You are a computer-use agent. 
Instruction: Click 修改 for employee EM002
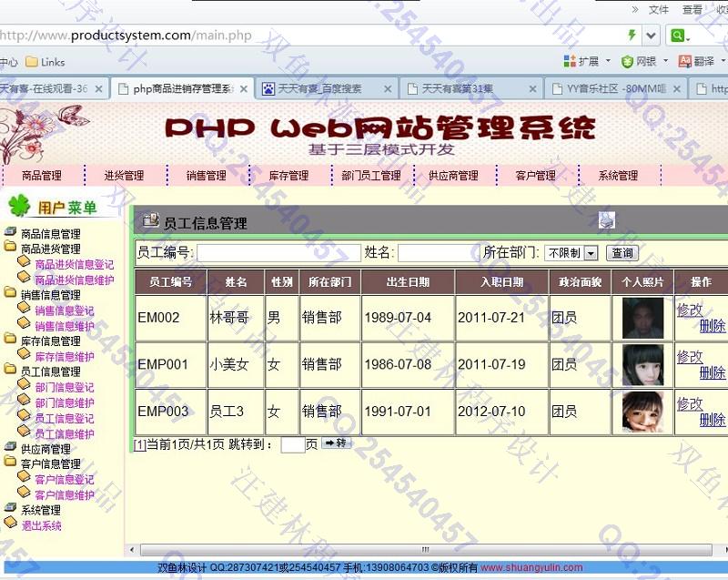(690, 310)
